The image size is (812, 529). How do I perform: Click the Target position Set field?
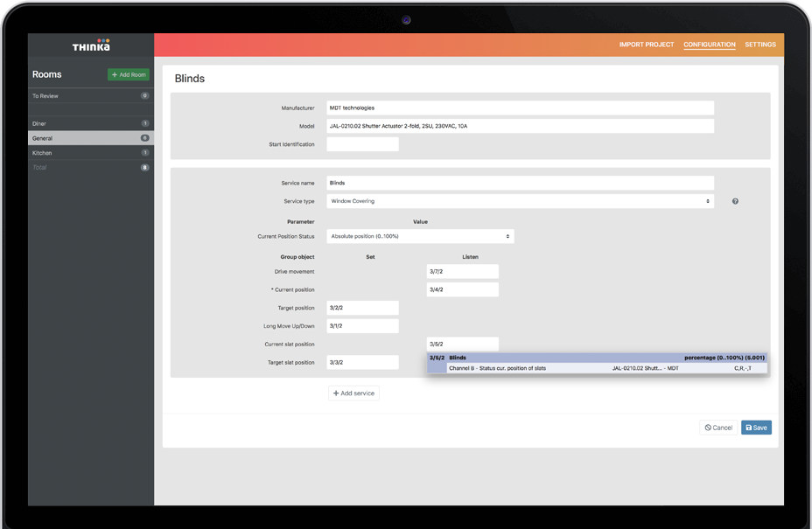(362, 308)
